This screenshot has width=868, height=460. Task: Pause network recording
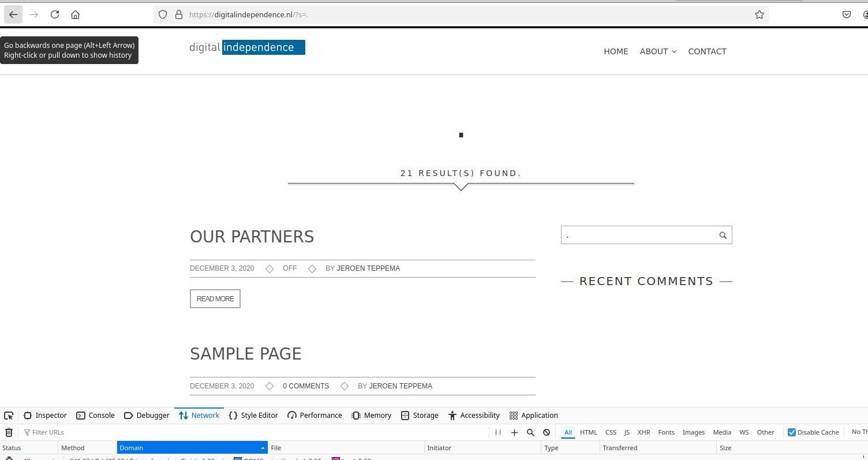[498, 432]
